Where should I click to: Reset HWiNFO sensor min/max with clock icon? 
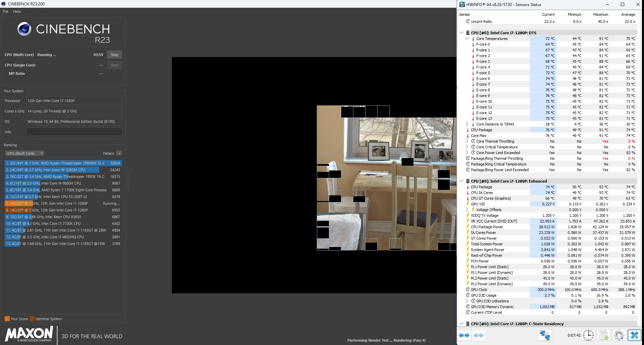[588, 335]
